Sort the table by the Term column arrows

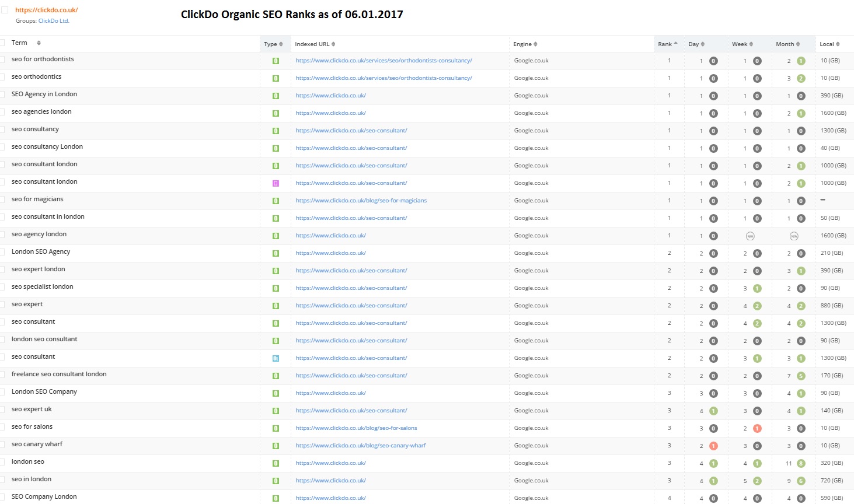[39, 43]
